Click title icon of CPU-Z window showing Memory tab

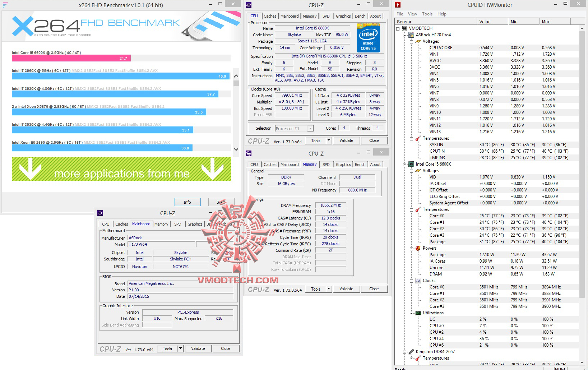coord(249,153)
